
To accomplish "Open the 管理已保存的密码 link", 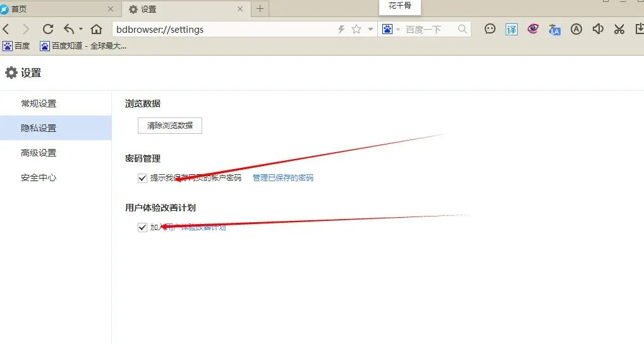I will pyautogui.click(x=283, y=178).
